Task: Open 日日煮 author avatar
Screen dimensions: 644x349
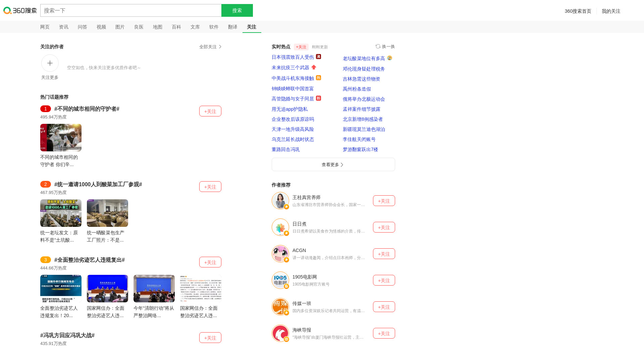Action: pos(280,227)
